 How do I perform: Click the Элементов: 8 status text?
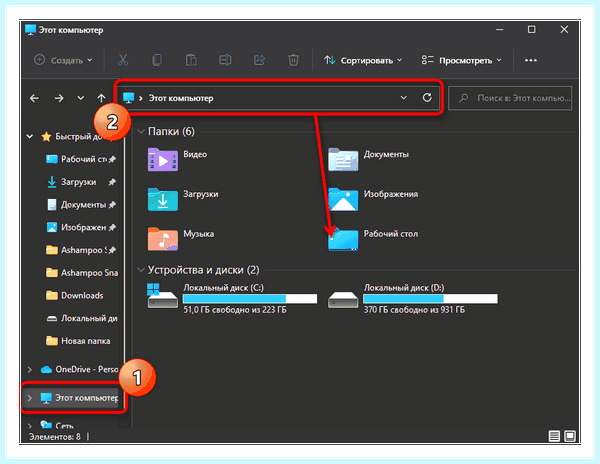coord(55,436)
